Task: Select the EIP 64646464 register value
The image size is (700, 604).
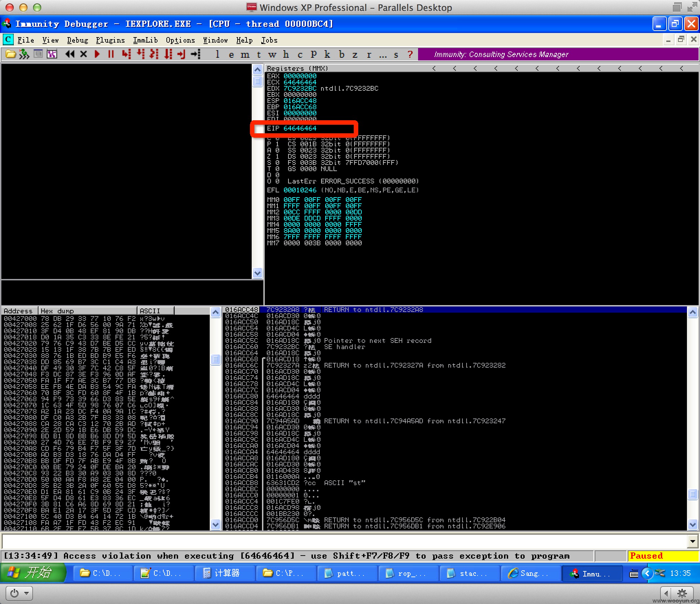Action: tap(300, 128)
